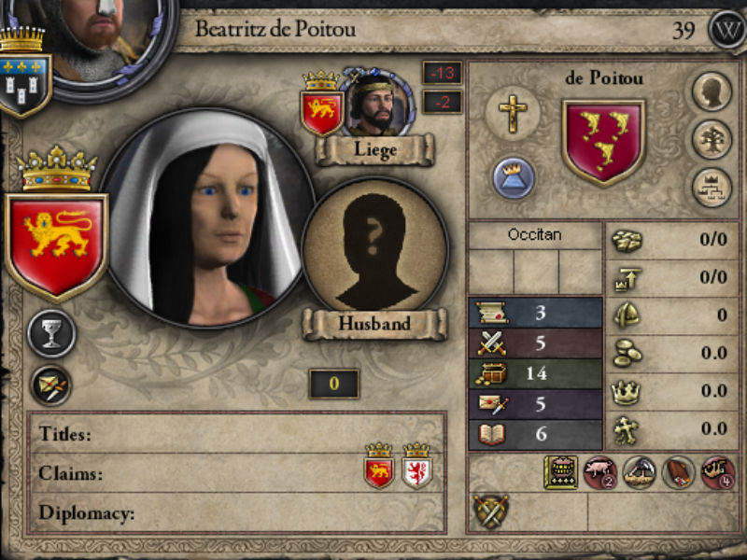Open the letter and dagger plot icon
Screen dimensions: 747x560
[51, 385]
